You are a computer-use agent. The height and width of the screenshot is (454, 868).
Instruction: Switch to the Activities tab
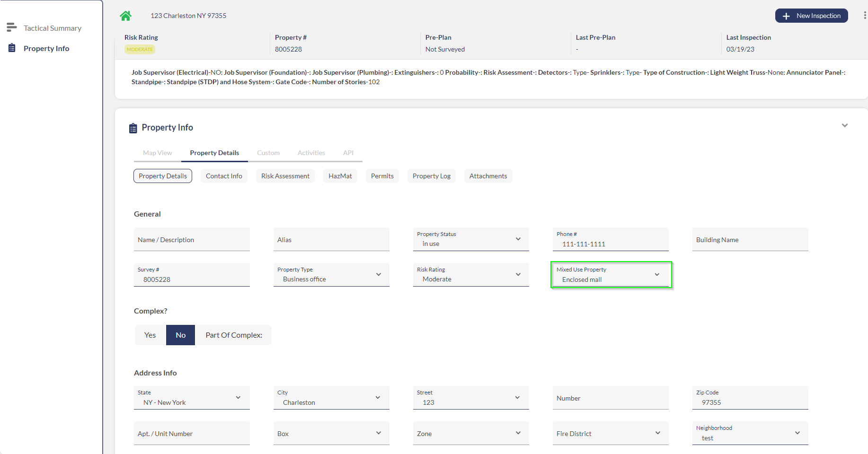tap(311, 153)
